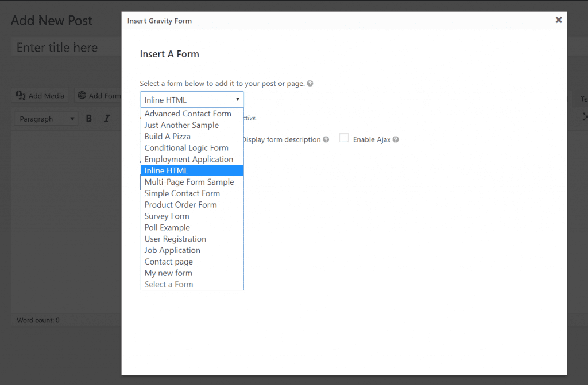Choose the Select a Form placeholder option
588x385 pixels.
pos(192,284)
